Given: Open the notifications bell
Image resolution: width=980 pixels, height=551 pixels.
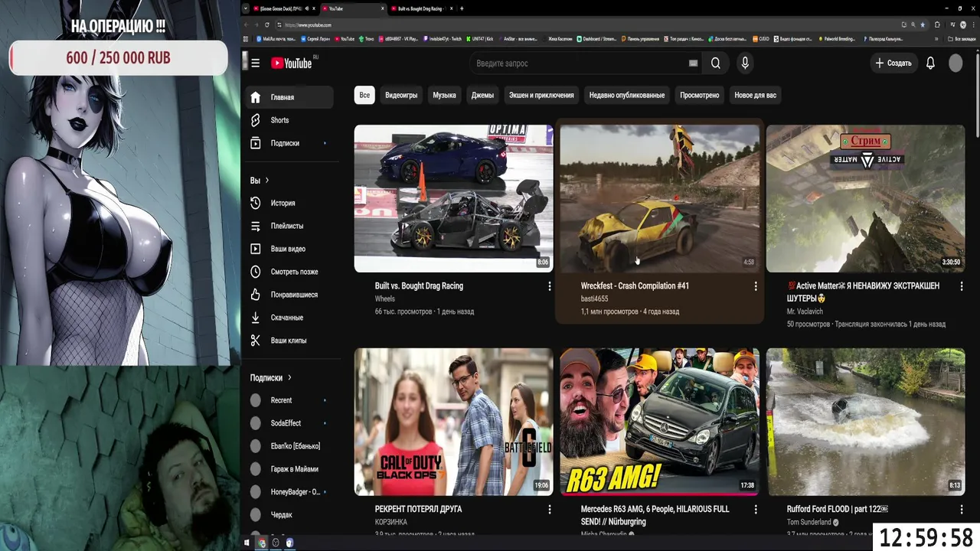Looking at the screenshot, I should 930,64.
